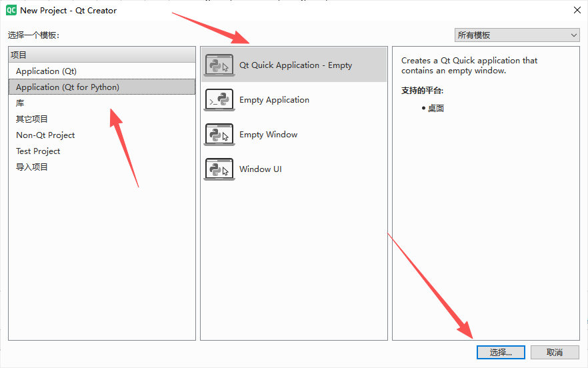Image resolution: width=588 pixels, height=368 pixels.
Task: Choose the Window UI label
Action: pyautogui.click(x=260, y=169)
